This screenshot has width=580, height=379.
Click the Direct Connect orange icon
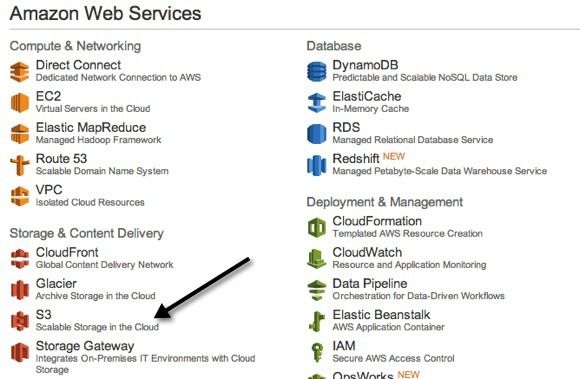20,72
